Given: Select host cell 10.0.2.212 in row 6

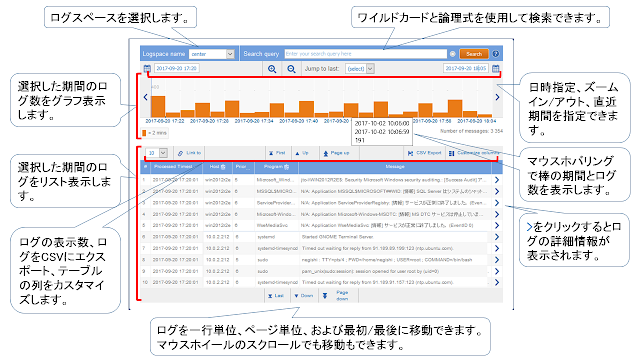Looking at the screenshot, I should point(218,237).
